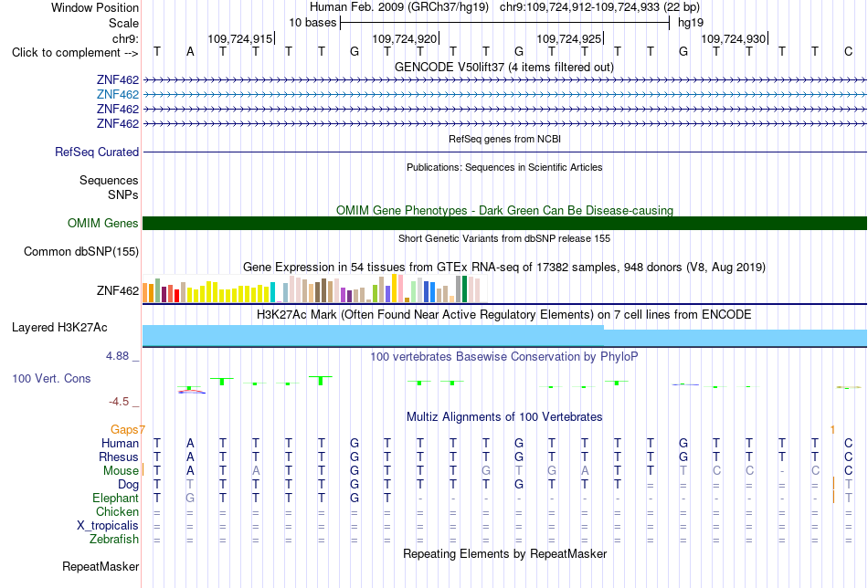Image resolution: width=868 pixels, height=588 pixels.
Task: Click the RefSeq Curated horizontal gene line
Action: pyautogui.click(x=504, y=152)
